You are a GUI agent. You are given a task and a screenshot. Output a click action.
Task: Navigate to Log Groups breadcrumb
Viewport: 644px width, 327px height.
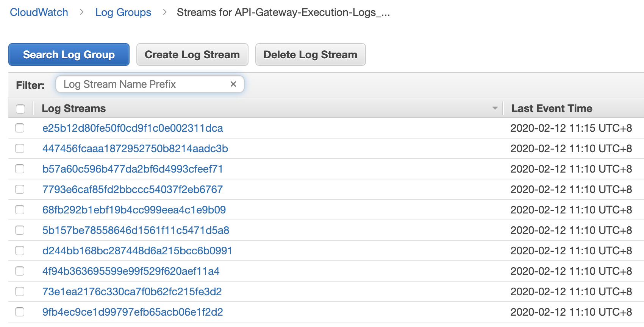(x=123, y=12)
